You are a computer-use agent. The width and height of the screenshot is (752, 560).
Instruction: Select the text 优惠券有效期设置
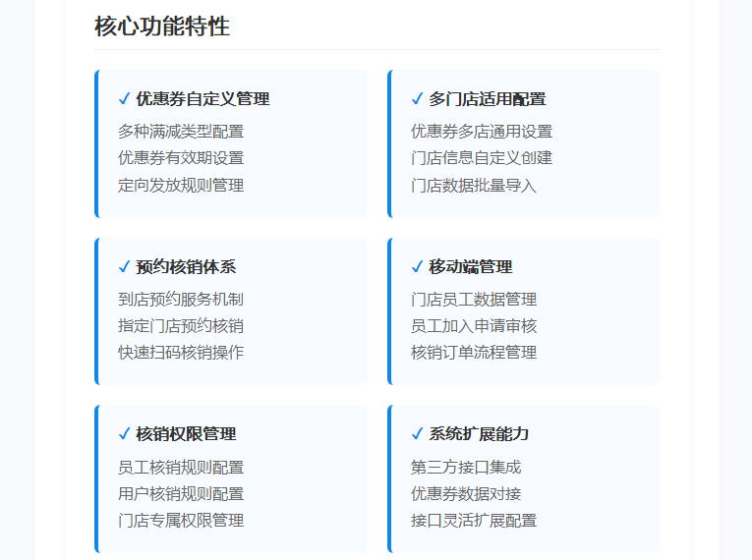coord(181,158)
